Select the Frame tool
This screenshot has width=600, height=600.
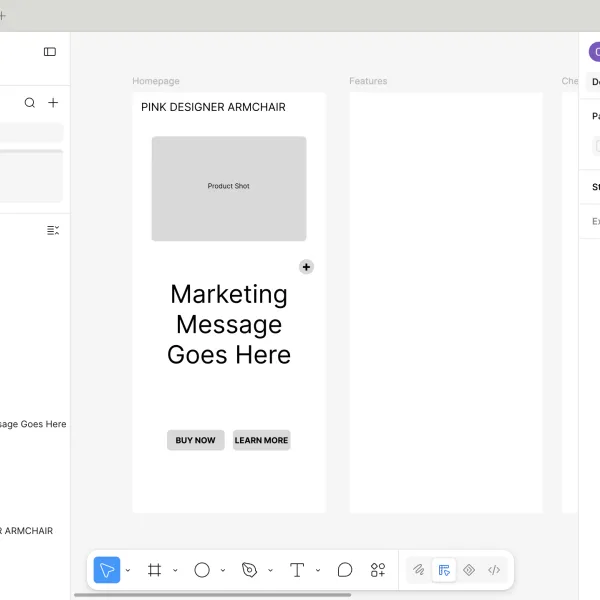point(154,570)
